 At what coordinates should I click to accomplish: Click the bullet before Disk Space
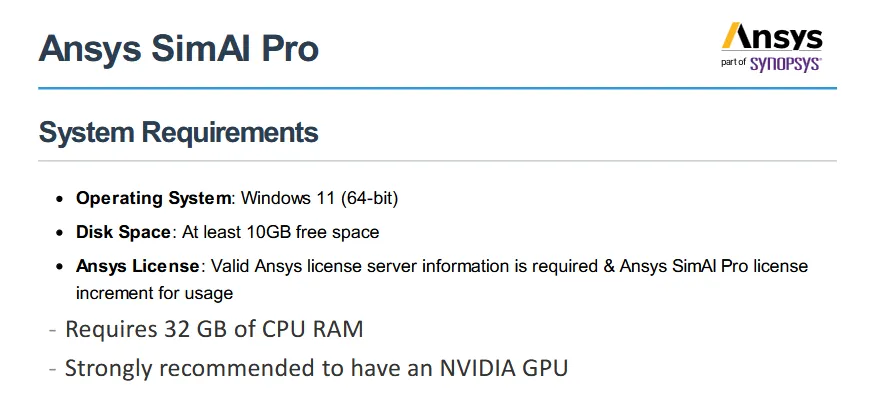click(x=60, y=233)
